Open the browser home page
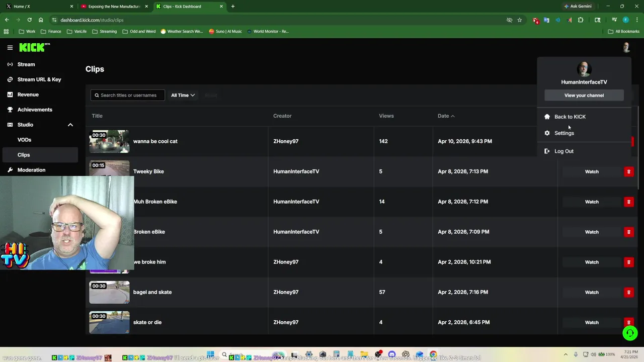The height and width of the screenshot is (362, 644). click(x=41, y=20)
